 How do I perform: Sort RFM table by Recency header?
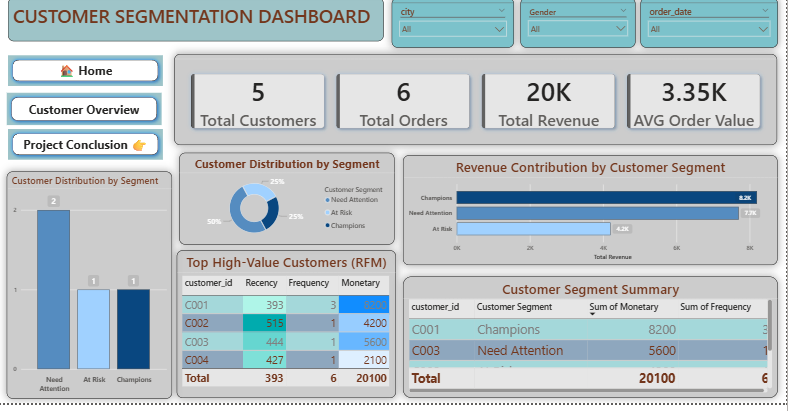click(x=261, y=284)
